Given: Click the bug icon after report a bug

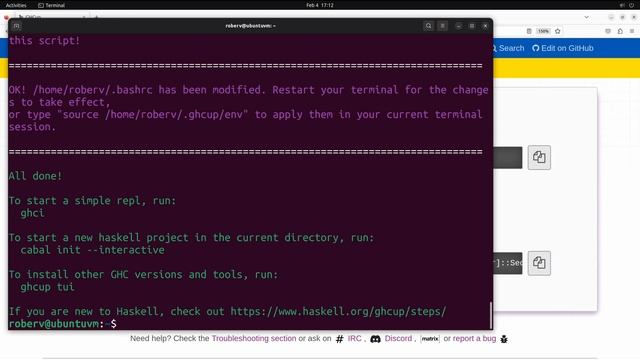Looking at the screenshot, I should point(504,339).
